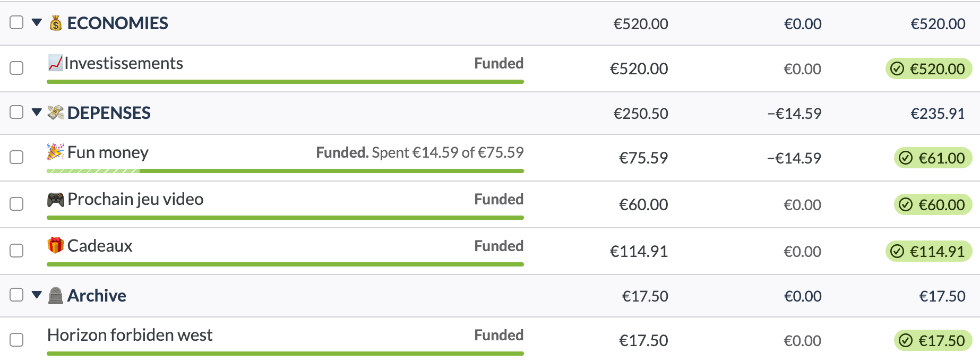Click the game controller icon for Prochain jeu video

pos(56,200)
